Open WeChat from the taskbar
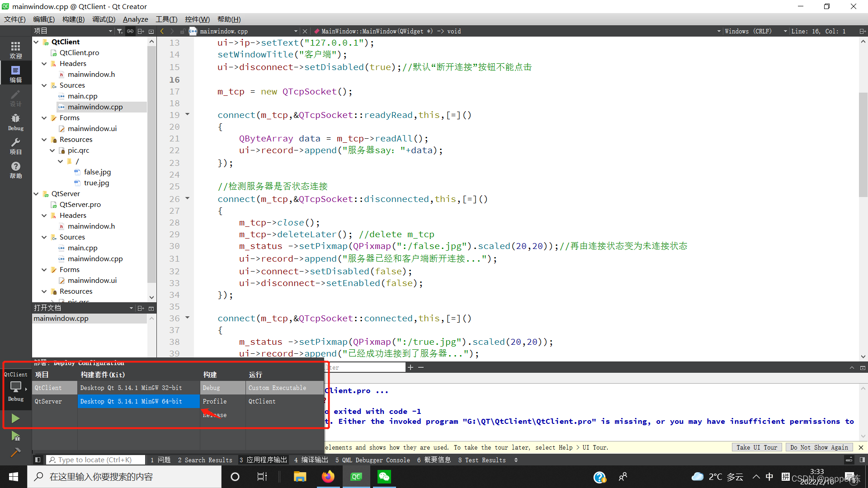868x488 pixels. [x=384, y=477]
